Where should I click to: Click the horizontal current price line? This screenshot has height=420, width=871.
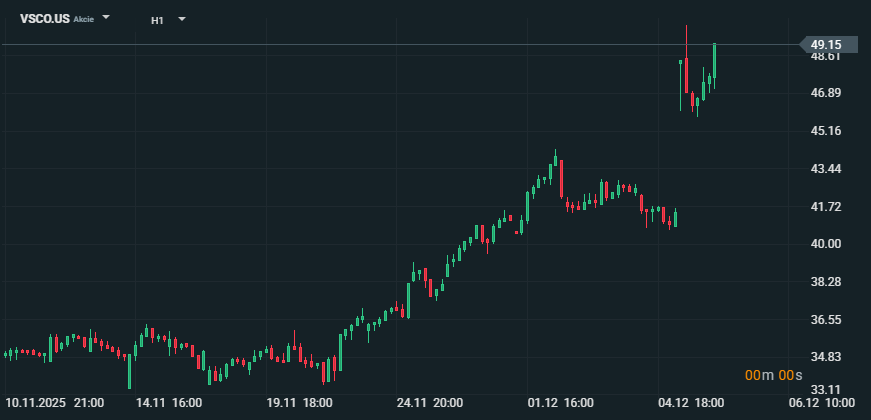coord(400,44)
